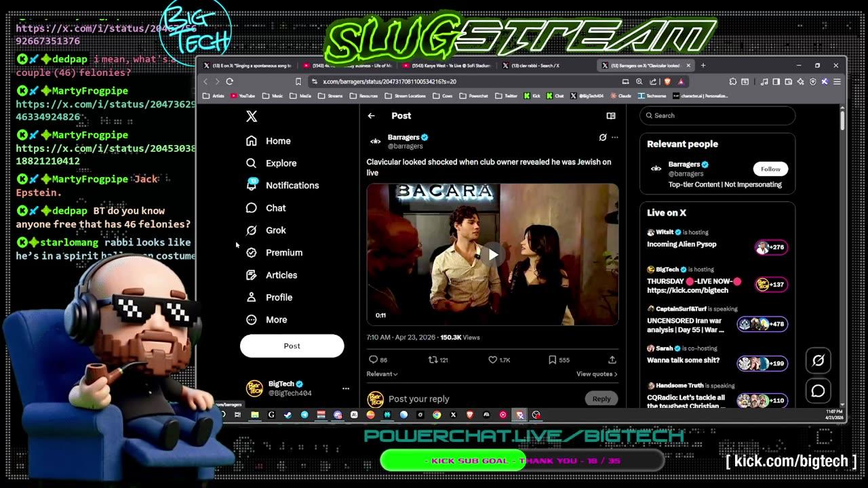Expand the Relevant replies sort dropdown
Viewport: 868px width, 488px height.
point(382,374)
